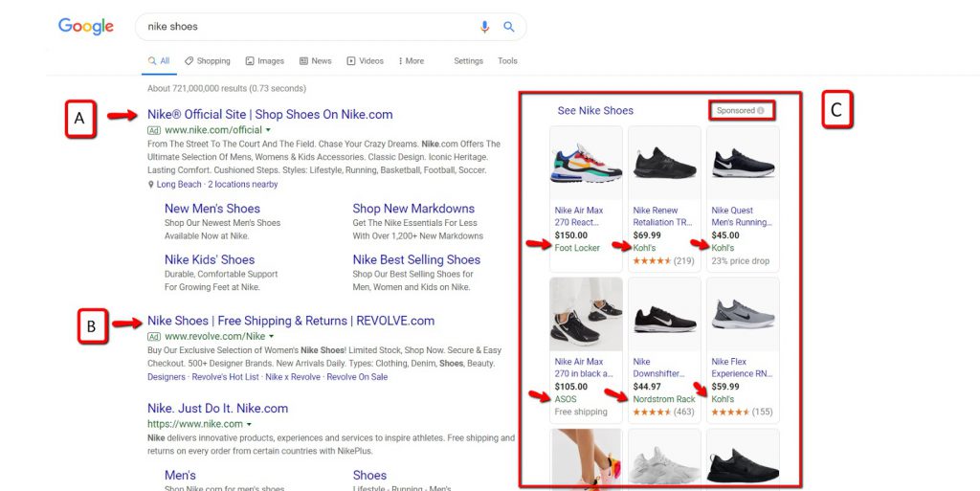Switch to the Videos tab
980x491 pixels.
365,61
